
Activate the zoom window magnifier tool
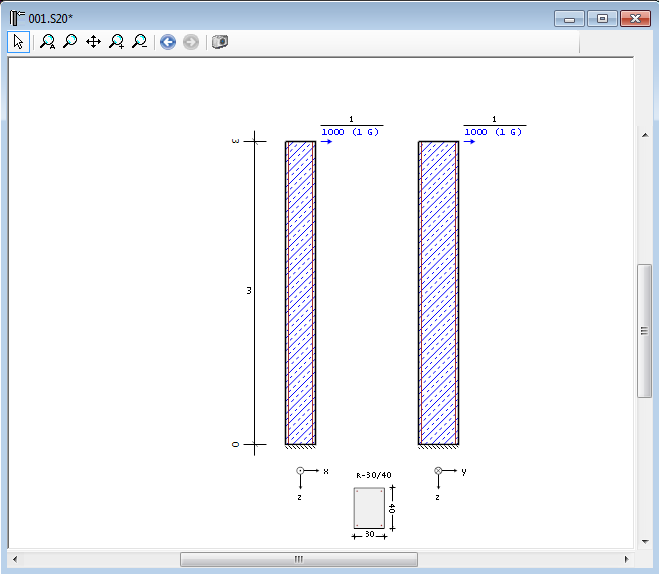click(70, 42)
